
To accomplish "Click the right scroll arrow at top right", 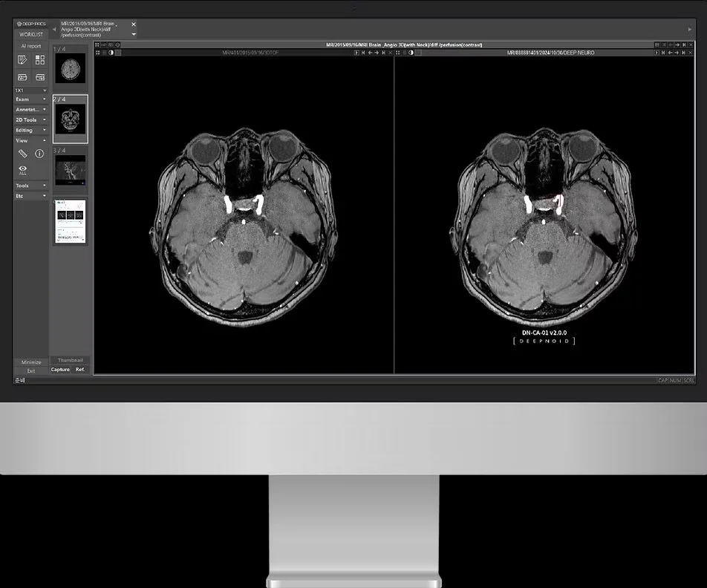I will tap(689, 29).
